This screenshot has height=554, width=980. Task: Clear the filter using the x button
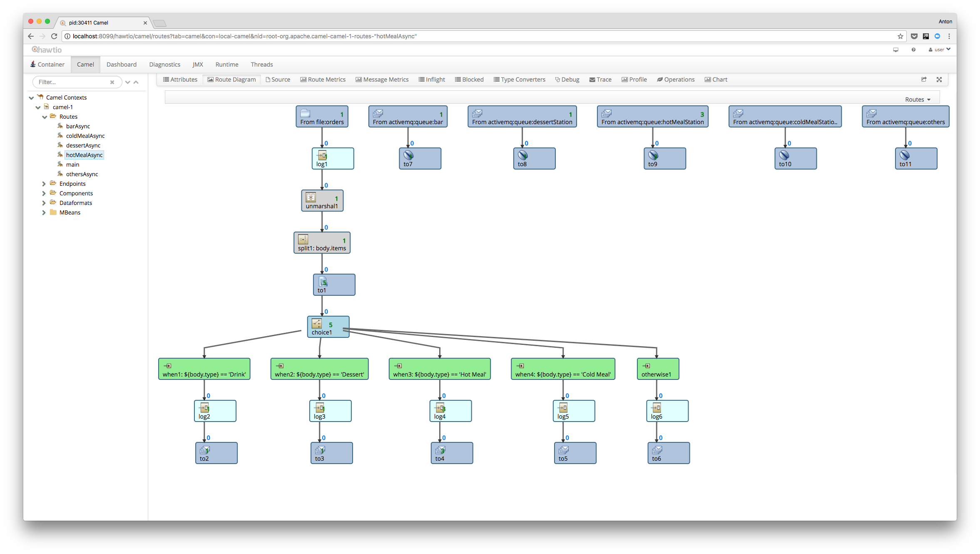click(112, 82)
